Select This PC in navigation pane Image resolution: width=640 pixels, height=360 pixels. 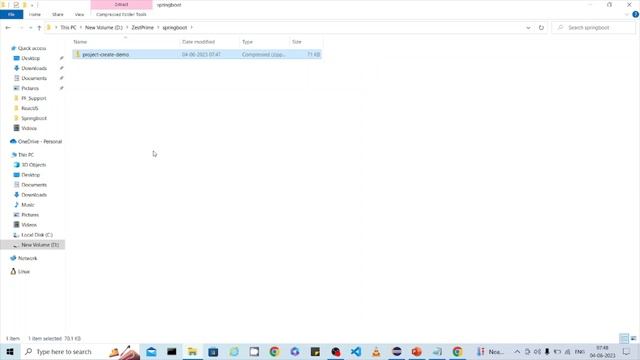26,155
